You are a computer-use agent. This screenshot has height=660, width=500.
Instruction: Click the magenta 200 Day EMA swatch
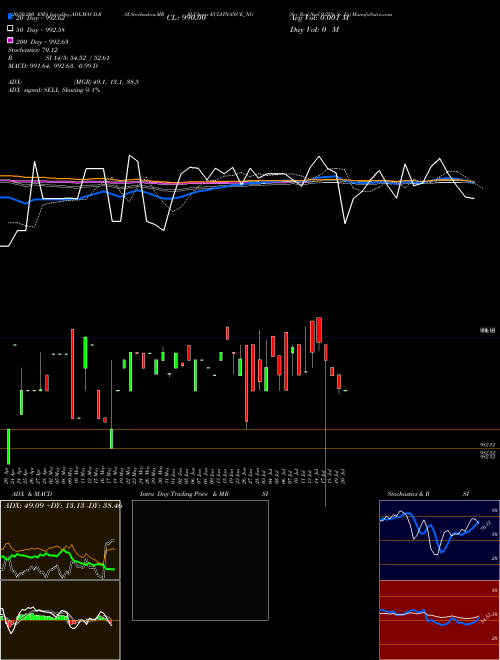pos(10,40)
